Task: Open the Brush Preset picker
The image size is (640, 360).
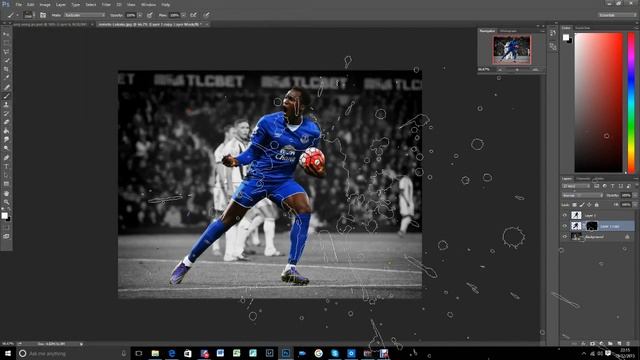Action: [28, 15]
